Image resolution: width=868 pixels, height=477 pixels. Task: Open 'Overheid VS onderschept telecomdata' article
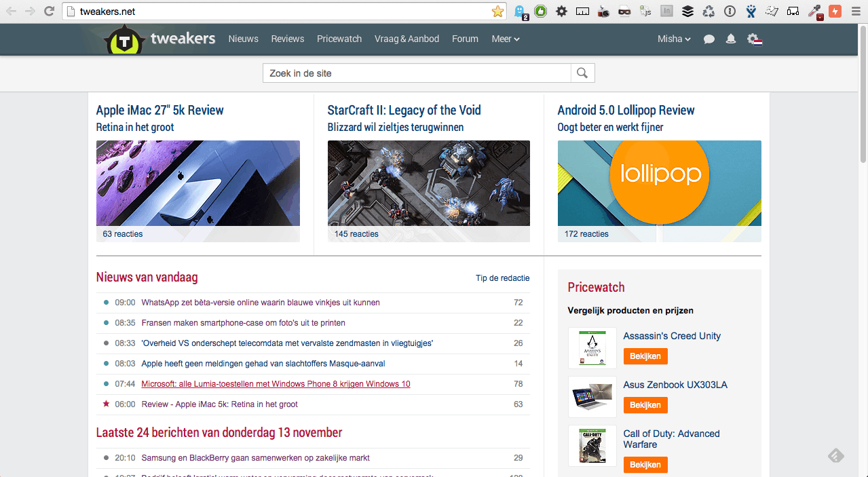[287, 343]
